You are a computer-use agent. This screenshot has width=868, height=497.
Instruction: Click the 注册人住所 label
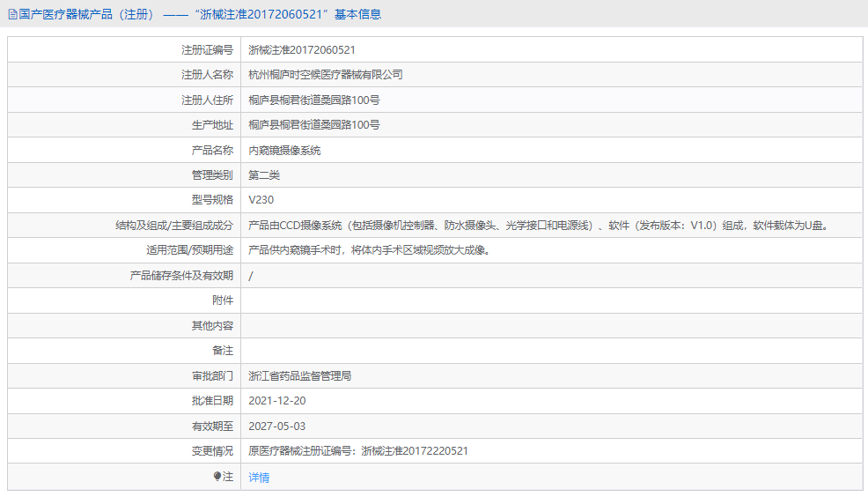click(208, 100)
